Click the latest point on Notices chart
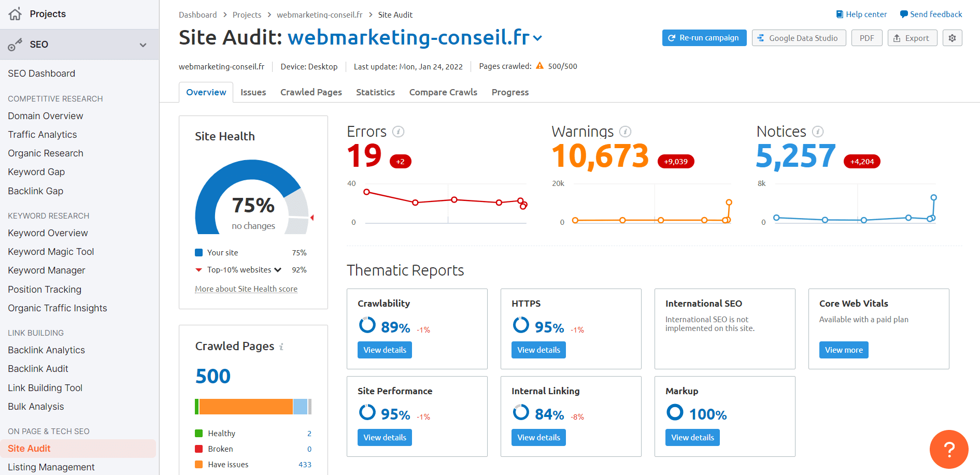 pyautogui.click(x=933, y=197)
